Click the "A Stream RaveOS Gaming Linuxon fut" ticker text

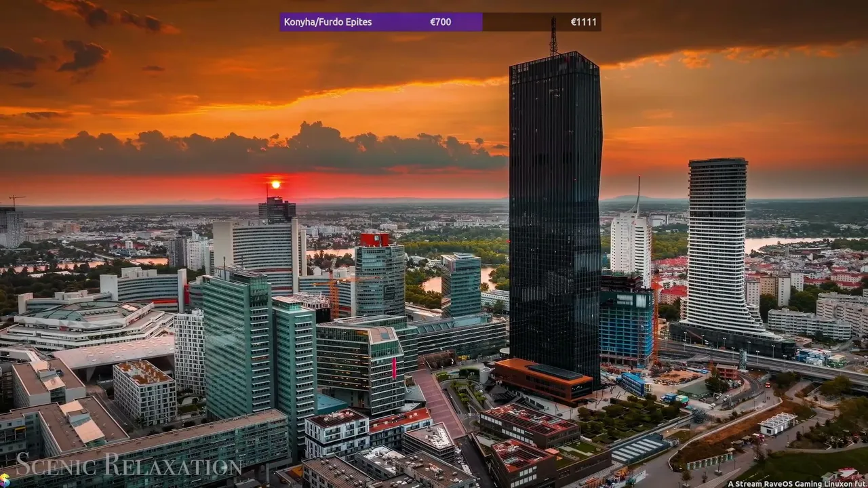point(797,484)
